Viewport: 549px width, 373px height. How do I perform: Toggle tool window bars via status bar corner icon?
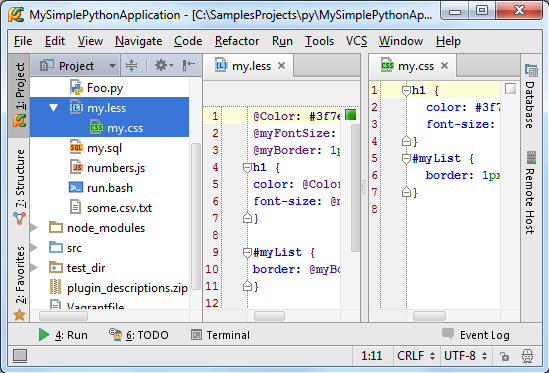(20, 355)
